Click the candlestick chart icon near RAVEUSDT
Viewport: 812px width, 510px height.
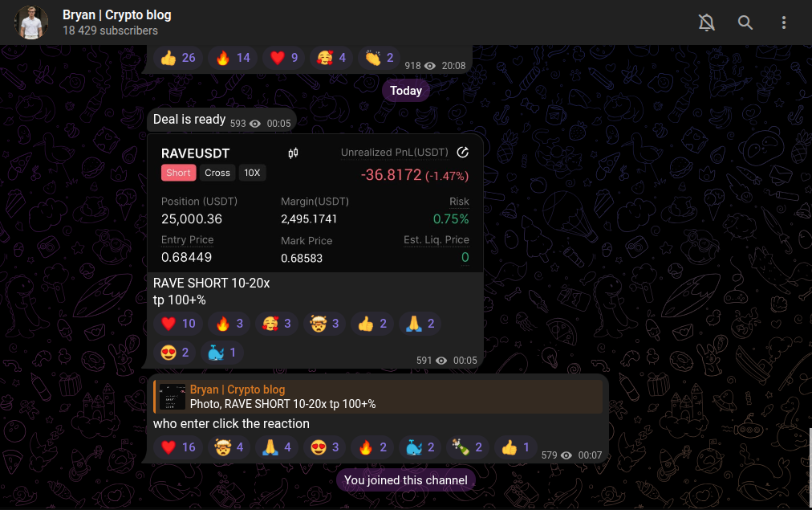click(x=293, y=153)
